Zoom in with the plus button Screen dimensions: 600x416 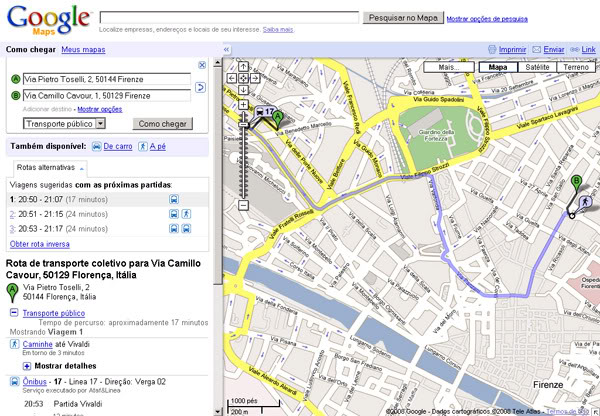pyautogui.click(x=243, y=104)
